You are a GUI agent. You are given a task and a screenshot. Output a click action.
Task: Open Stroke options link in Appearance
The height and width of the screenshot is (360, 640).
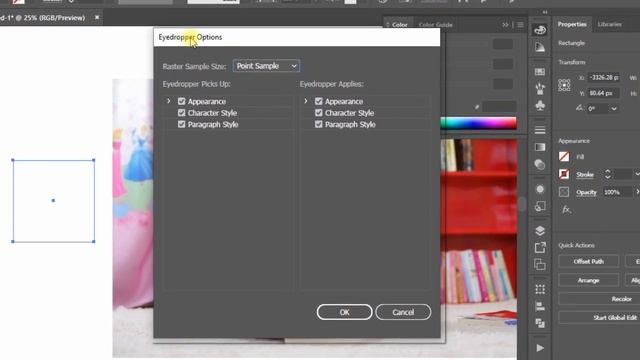(584, 175)
